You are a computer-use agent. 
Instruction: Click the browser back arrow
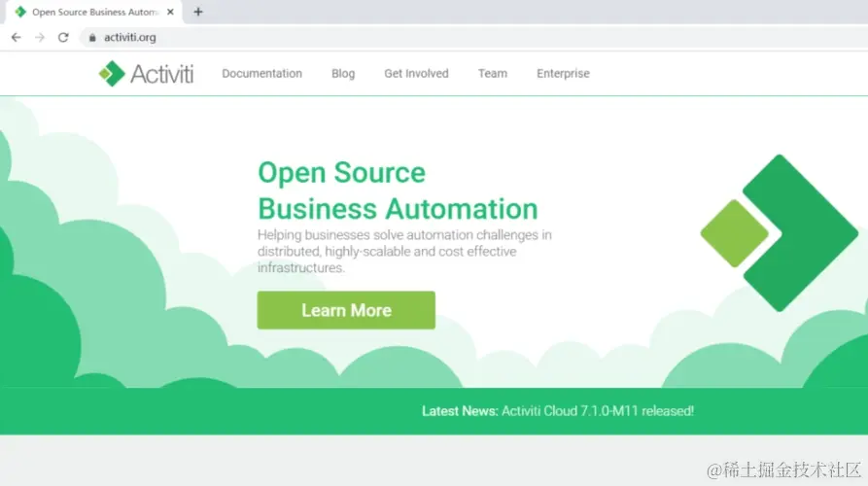[x=17, y=37]
